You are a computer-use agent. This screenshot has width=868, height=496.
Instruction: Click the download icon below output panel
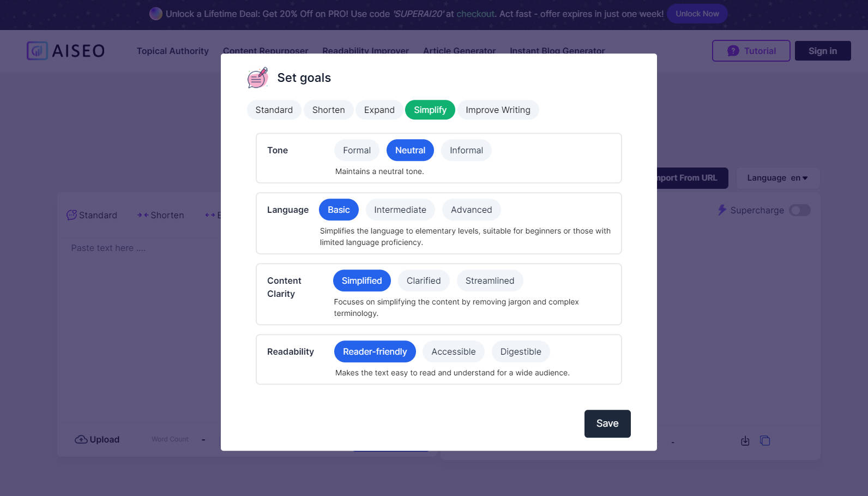(x=745, y=440)
